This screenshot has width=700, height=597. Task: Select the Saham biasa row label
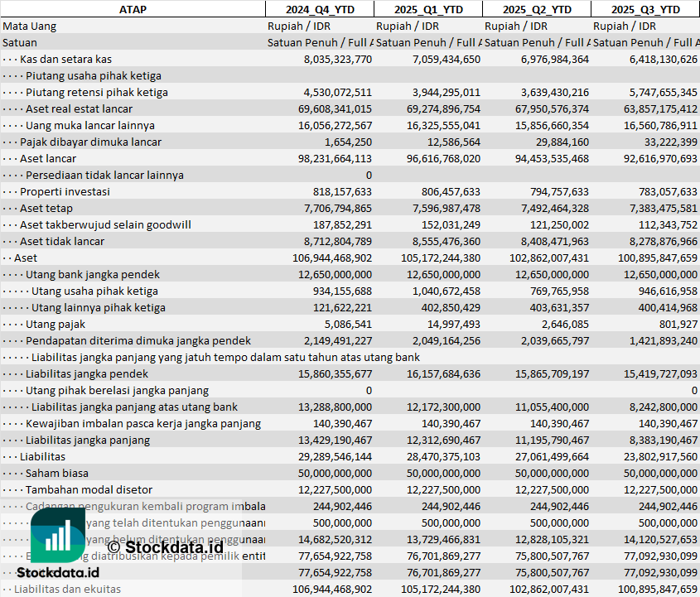(56, 473)
